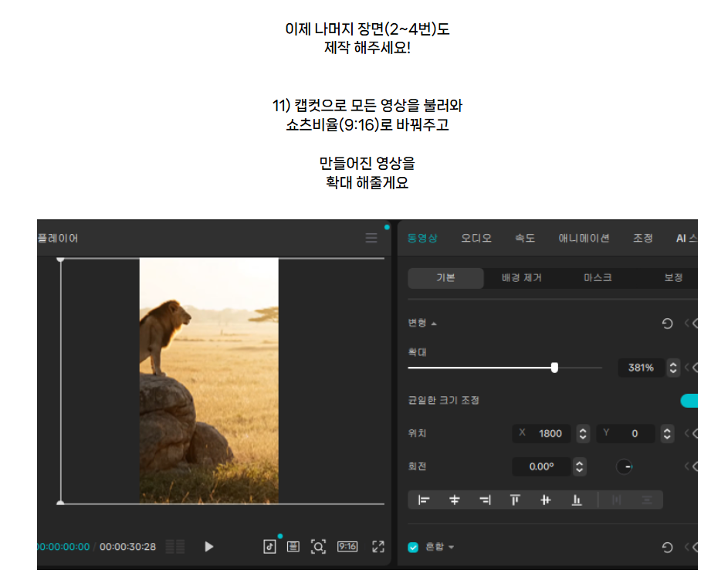Click the zoom-to-fit preview icon
Viewport: 728px width, 587px height.
click(318, 546)
